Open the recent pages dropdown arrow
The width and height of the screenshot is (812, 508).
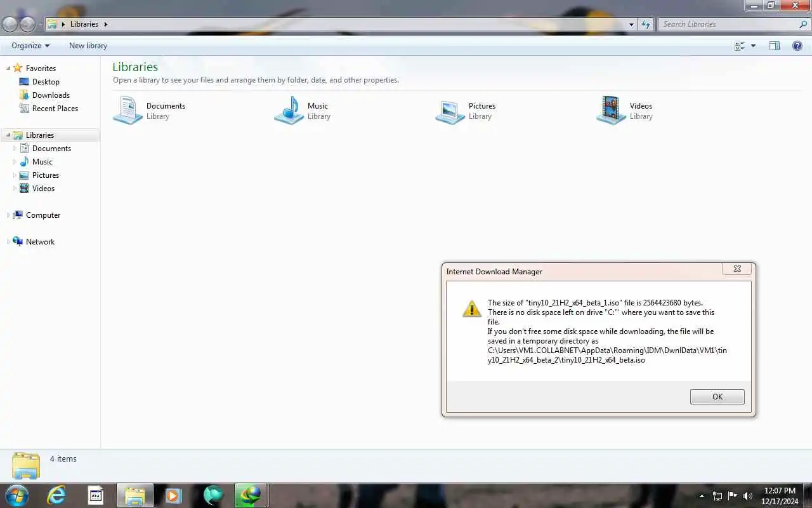(x=41, y=25)
